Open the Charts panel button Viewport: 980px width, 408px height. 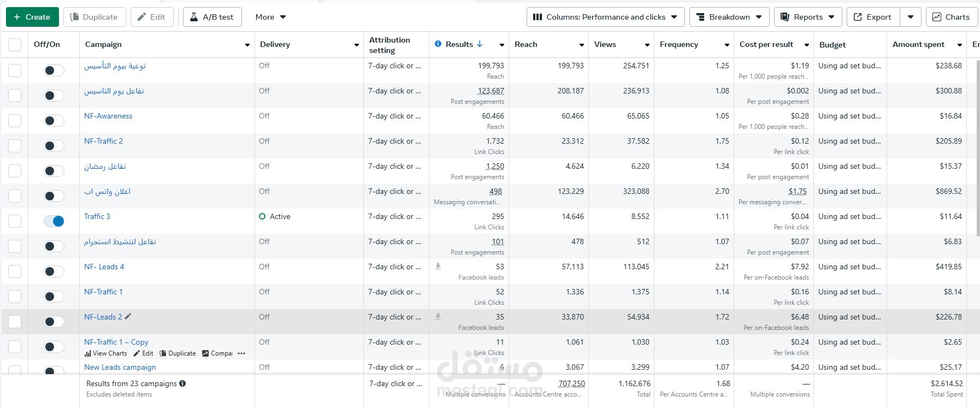(x=951, y=17)
